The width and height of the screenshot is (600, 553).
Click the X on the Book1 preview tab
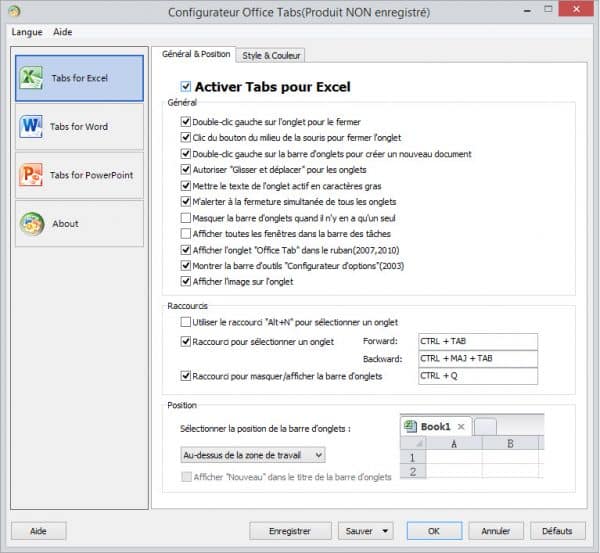tap(461, 426)
